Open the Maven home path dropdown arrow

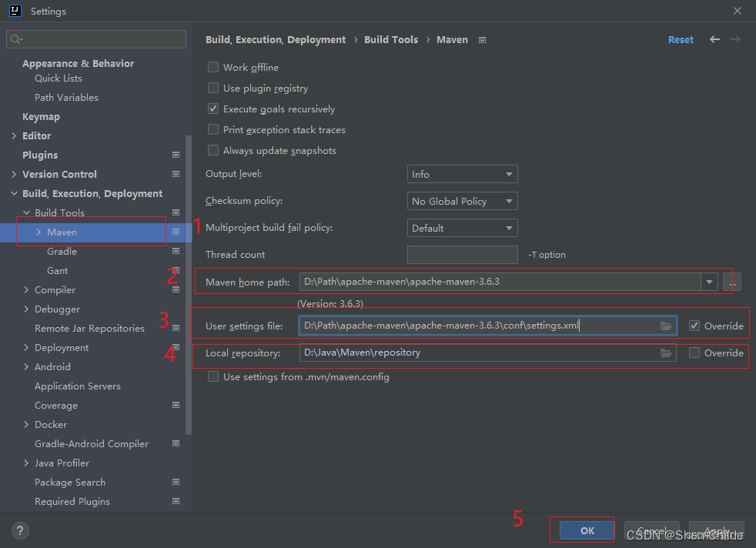pos(709,282)
